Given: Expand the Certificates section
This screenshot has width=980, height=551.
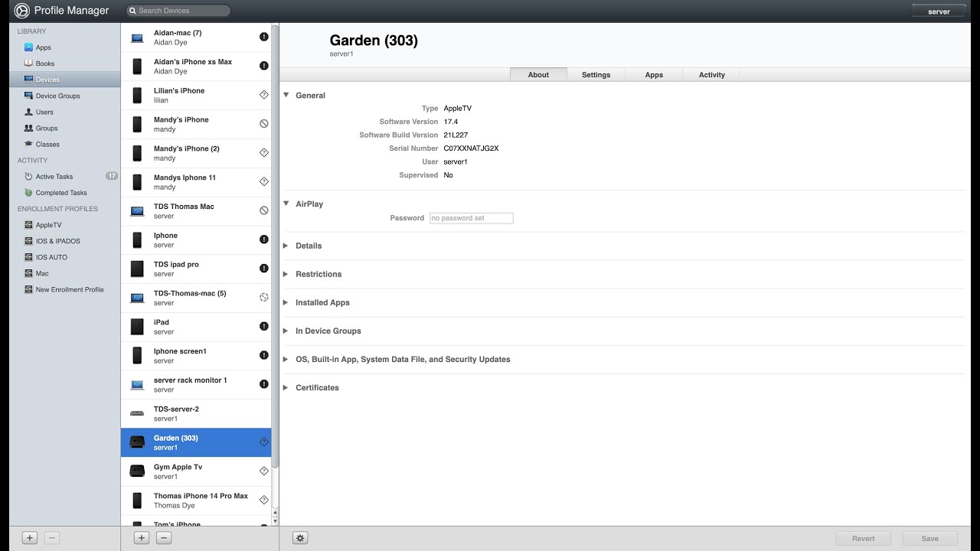Looking at the screenshot, I should click(x=286, y=387).
